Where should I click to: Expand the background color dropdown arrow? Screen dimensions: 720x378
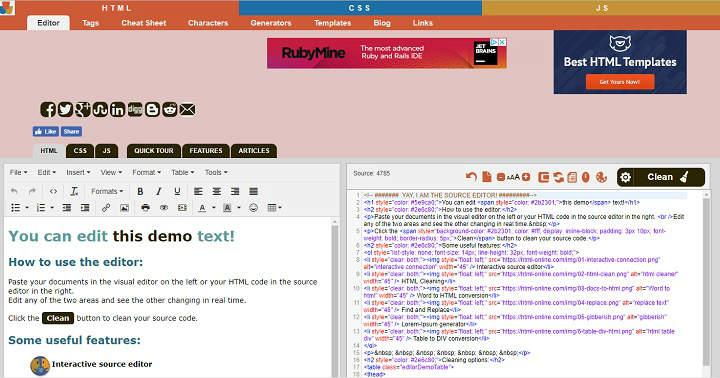pos(239,208)
